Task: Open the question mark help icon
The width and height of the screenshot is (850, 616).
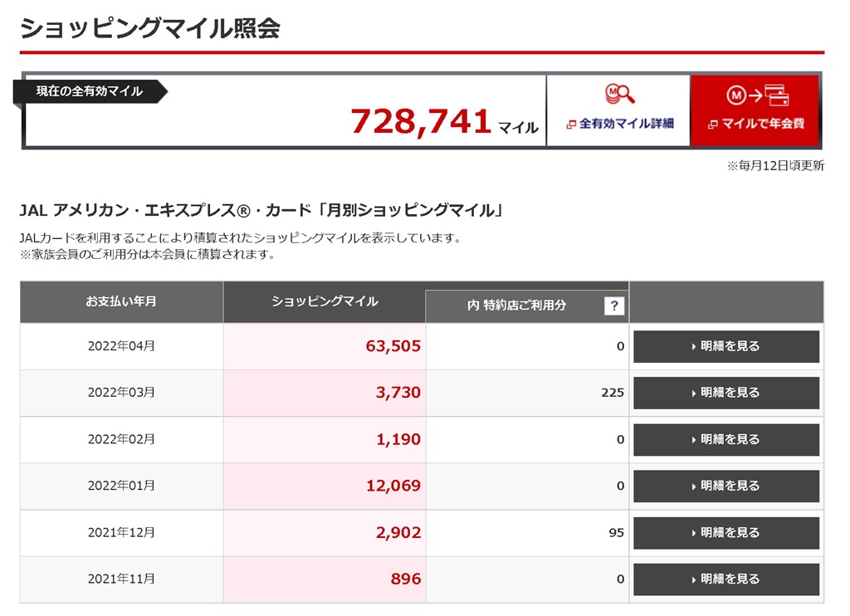Action: tap(614, 306)
